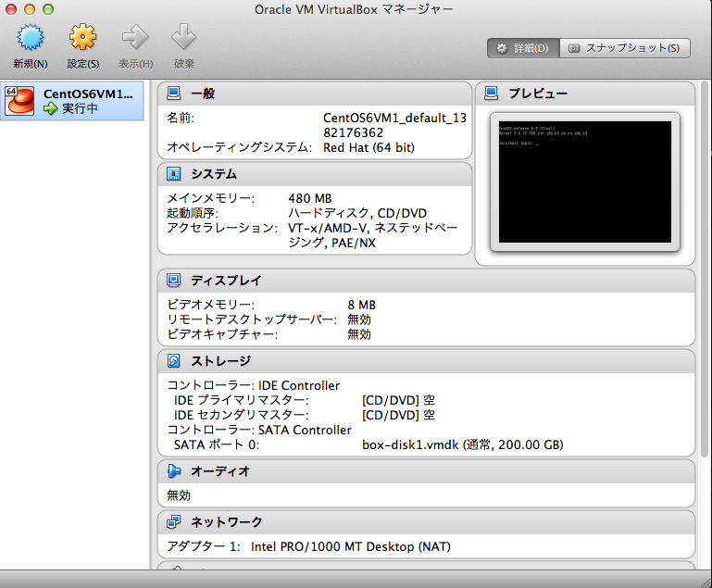Screen dimensions: 712x588
Task: Click box-disk1.vmdk disk entry
Action: (463, 444)
